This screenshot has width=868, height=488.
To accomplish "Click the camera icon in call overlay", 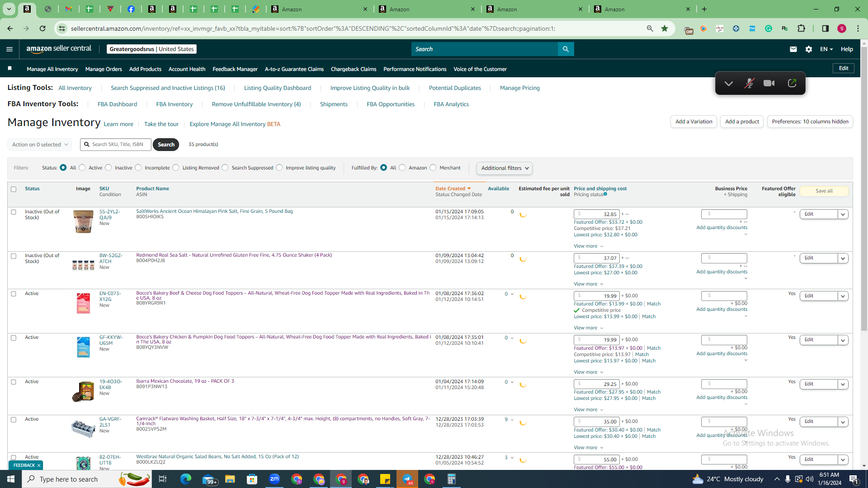I will point(769,83).
